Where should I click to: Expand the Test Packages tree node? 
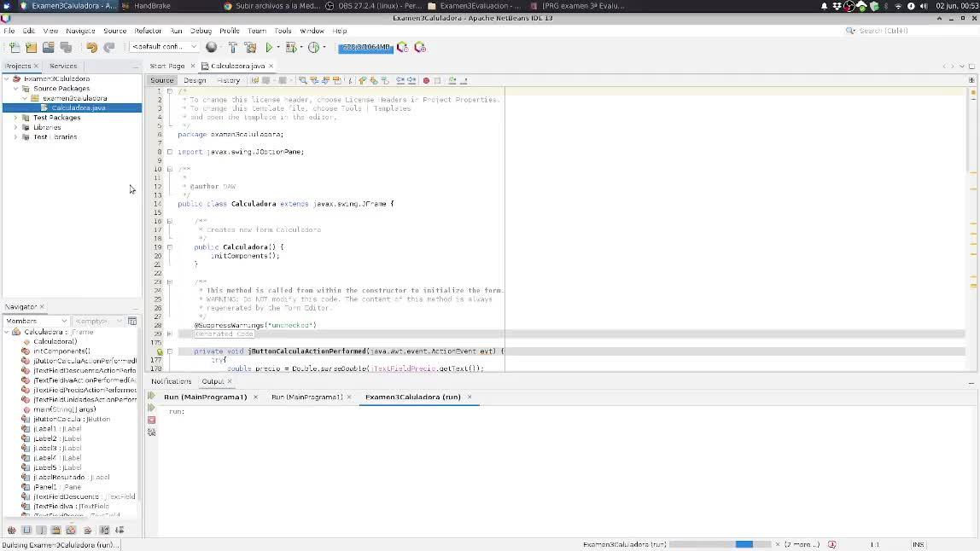click(x=15, y=118)
